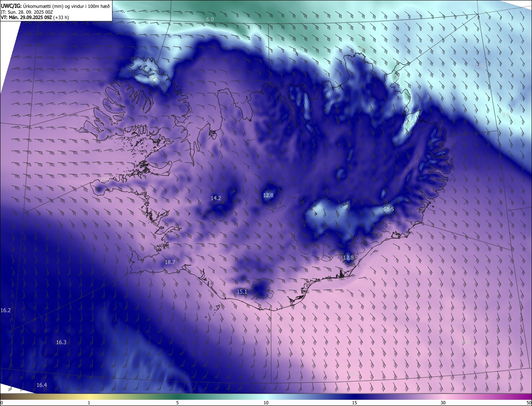Click the 14.2 value label in west Iceland
Image resolution: width=532 pixels, height=406 pixels.
[216, 198]
